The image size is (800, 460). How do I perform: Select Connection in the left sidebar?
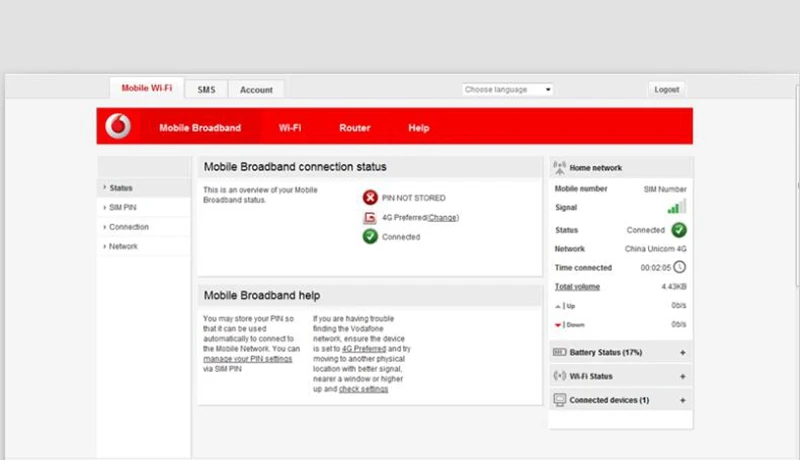144,226
